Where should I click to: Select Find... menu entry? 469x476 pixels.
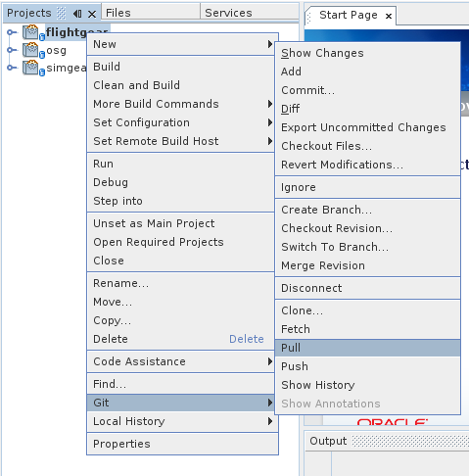pyautogui.click(x=180, y=384)
